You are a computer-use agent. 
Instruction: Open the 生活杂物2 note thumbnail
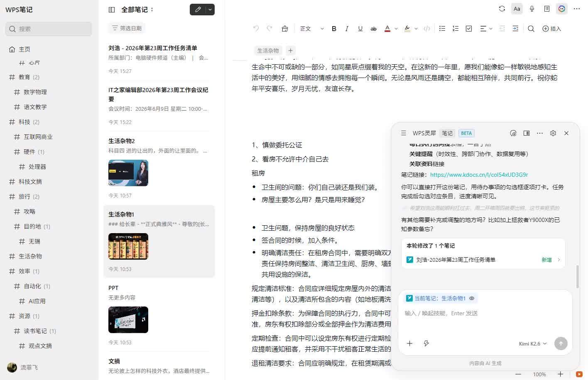[128, 173]
